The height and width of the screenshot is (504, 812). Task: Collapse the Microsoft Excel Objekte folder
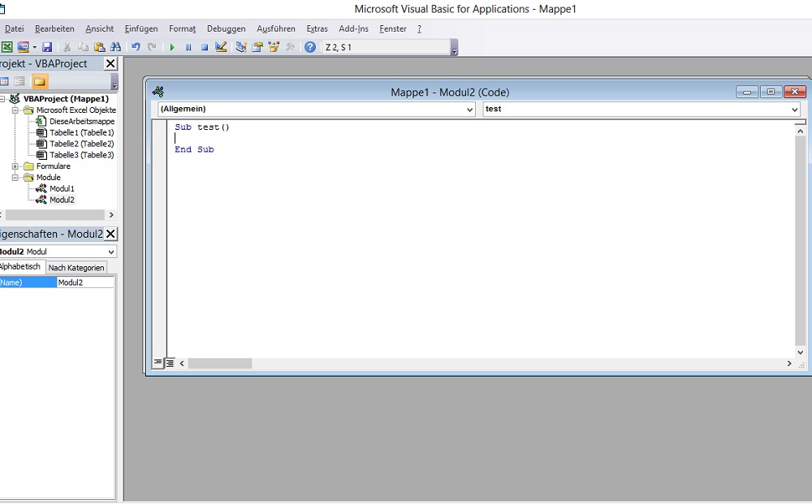[x=14, y=110]
